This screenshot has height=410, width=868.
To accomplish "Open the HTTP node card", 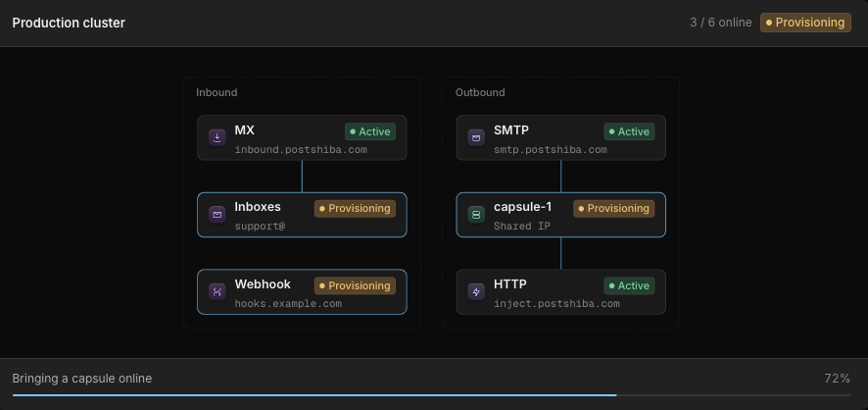I will 560,292.
